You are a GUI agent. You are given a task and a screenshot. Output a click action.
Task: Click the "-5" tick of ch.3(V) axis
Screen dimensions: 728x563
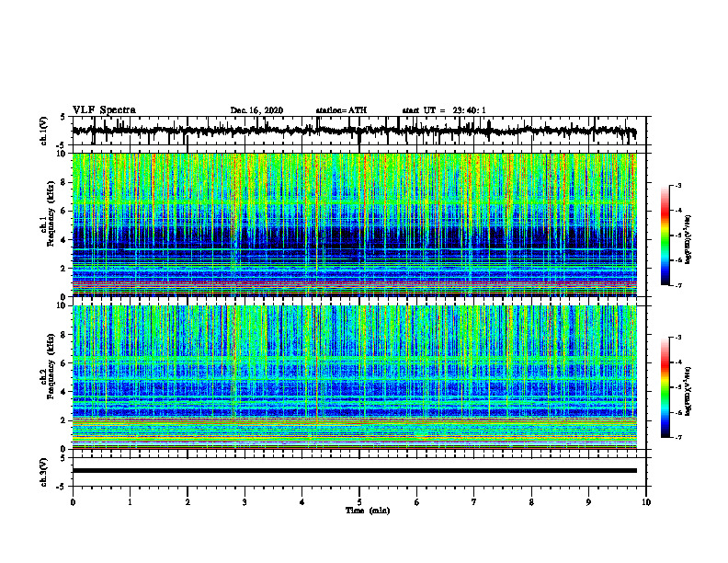[x=62, y=487]
